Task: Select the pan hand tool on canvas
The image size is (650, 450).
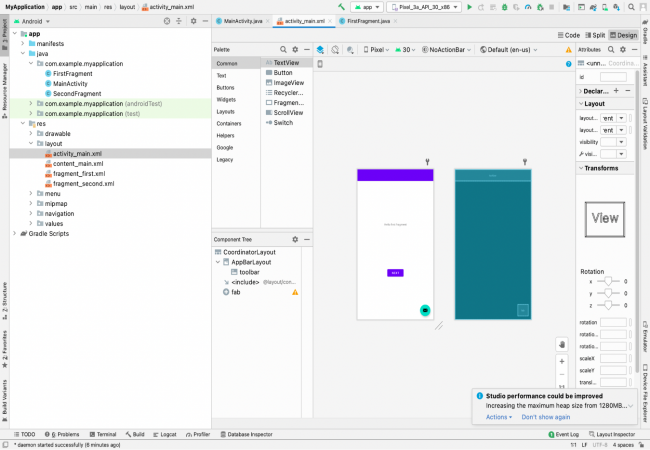Action: [561, 344]
